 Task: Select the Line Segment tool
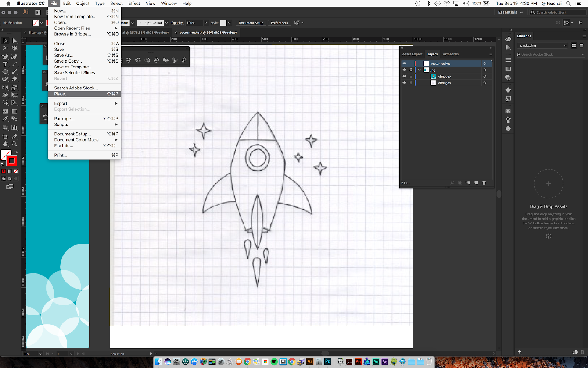[14, 64]
